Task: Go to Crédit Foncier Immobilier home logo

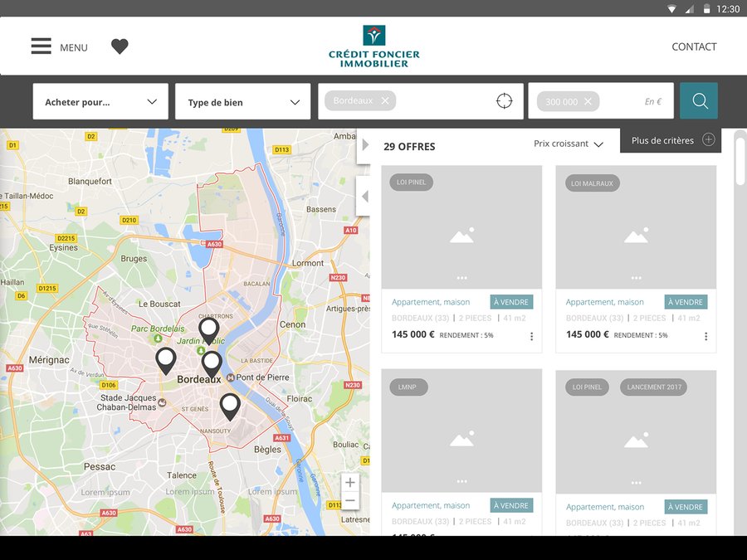Action: [x=373, y=46]
